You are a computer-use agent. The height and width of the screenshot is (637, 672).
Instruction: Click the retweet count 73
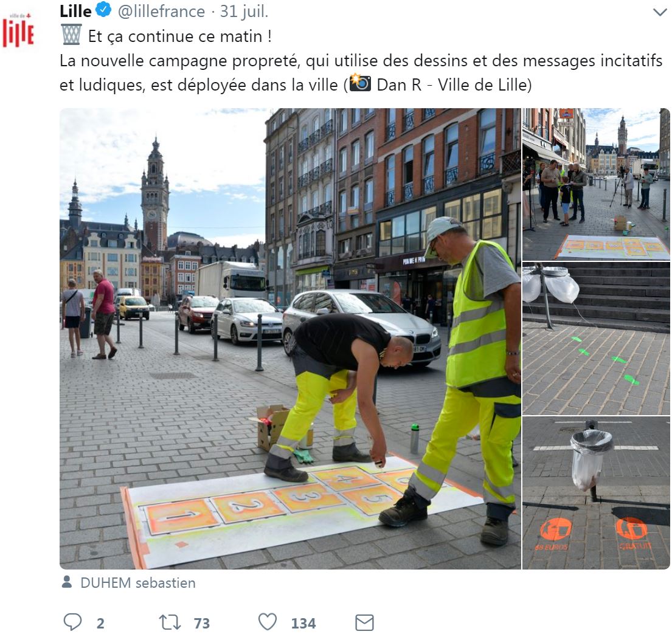(202, 623)
